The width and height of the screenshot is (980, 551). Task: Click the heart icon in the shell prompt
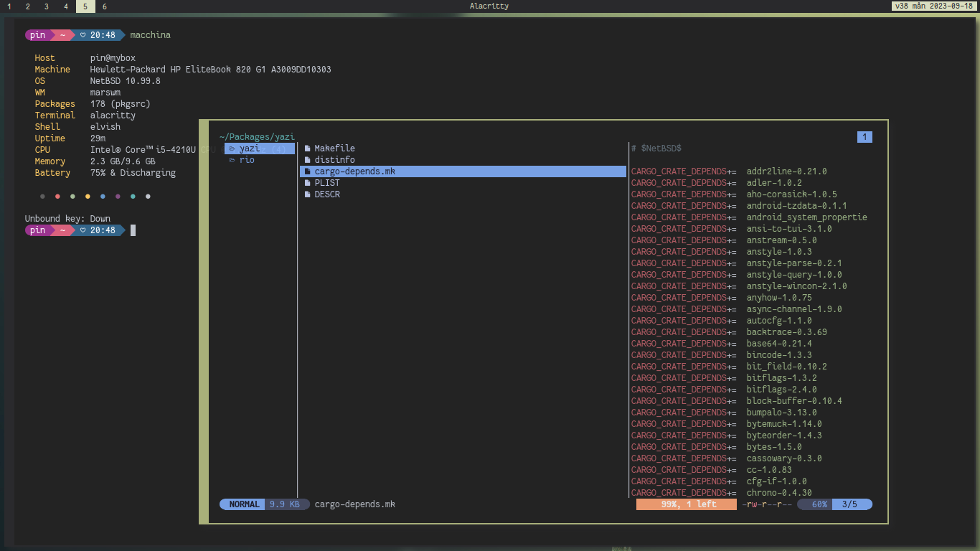point(81,34)
